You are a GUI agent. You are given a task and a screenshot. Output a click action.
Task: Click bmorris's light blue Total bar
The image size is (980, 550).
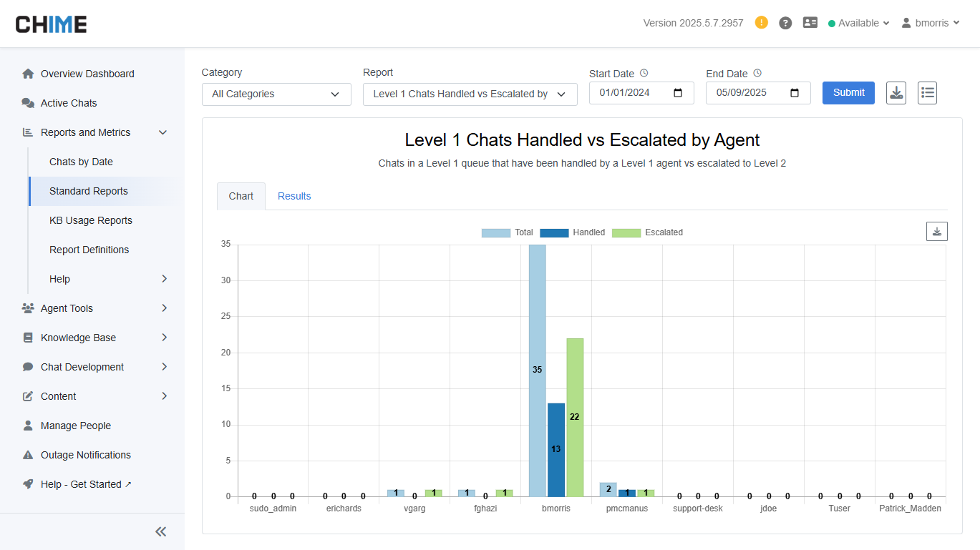point(537,322)
